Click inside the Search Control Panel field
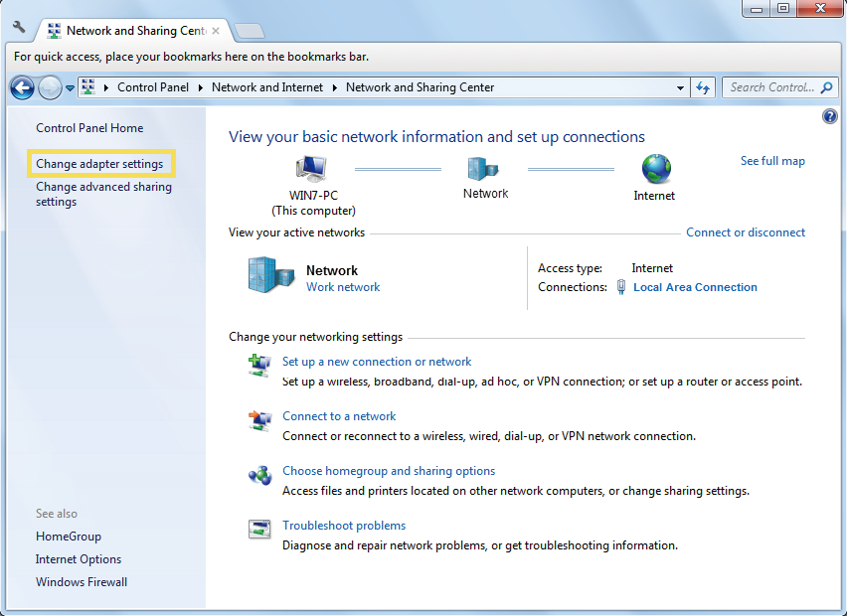 775,87
